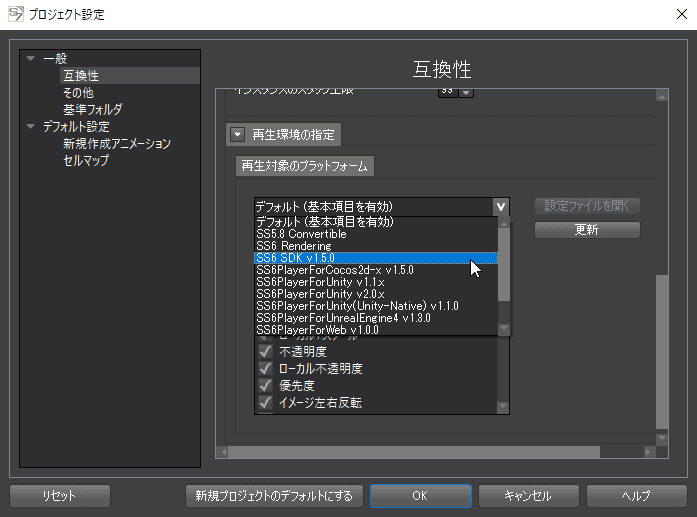The image size is (697, 517).
Task: Choose SS6 Rendering from the list
Action: (x=376, y=246)
